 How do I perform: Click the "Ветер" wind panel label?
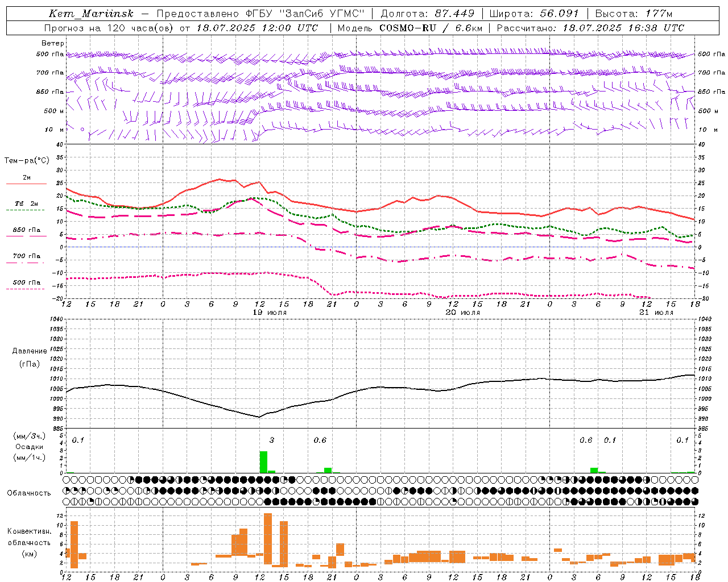(x=53, y=43)
